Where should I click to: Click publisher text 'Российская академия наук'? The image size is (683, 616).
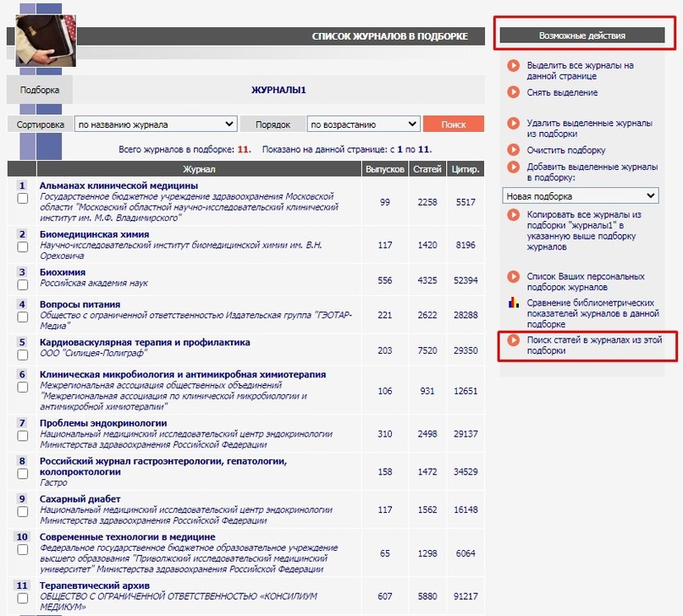point(94,283)
